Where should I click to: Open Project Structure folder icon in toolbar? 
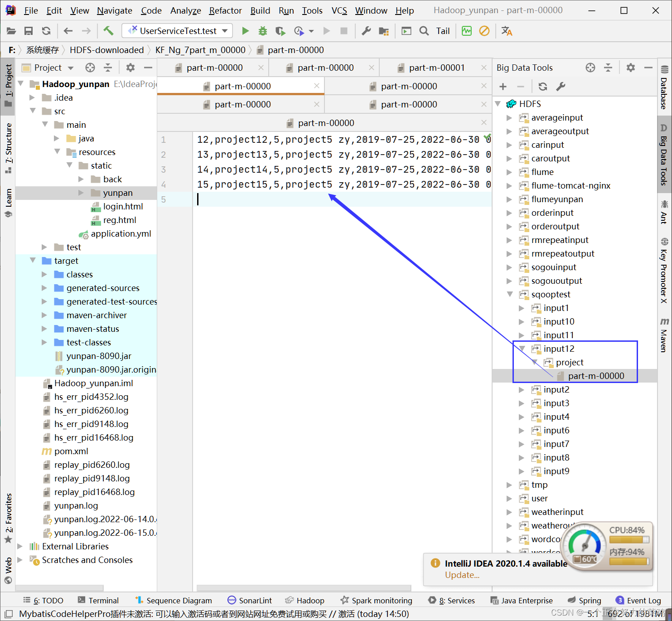pos(384,31)
